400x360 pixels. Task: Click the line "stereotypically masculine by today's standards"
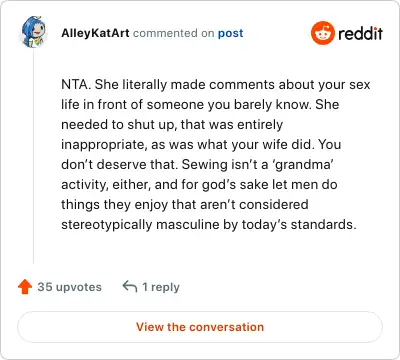click(x=209, y=224)
